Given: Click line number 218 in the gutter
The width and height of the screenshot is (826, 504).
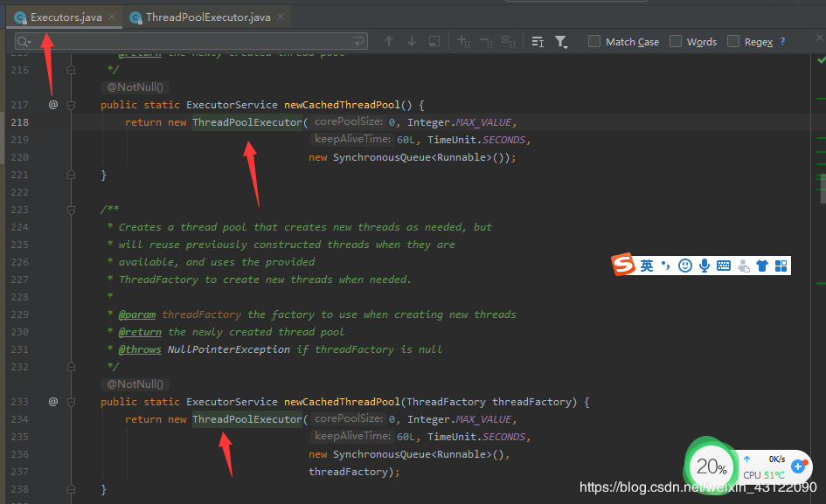Looking at the screenshot, I should pyautogui.click(x=19, y=122).
